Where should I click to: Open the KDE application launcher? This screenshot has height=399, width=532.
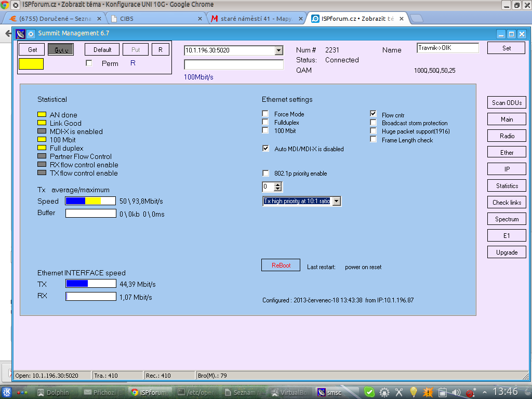[6, 393]
